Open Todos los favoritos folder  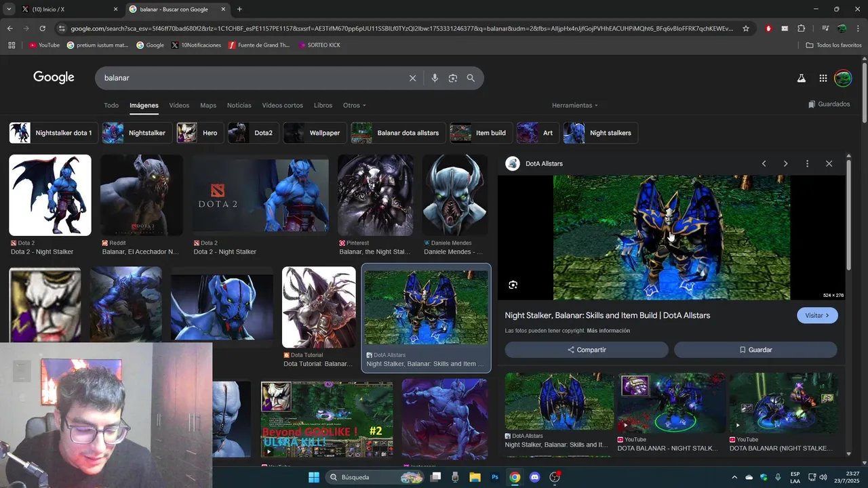[x=833, y=45]
